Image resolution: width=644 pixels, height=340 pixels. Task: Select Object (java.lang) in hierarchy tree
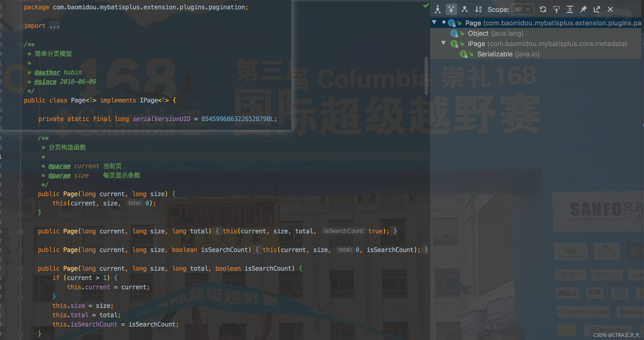coord(478,33)
